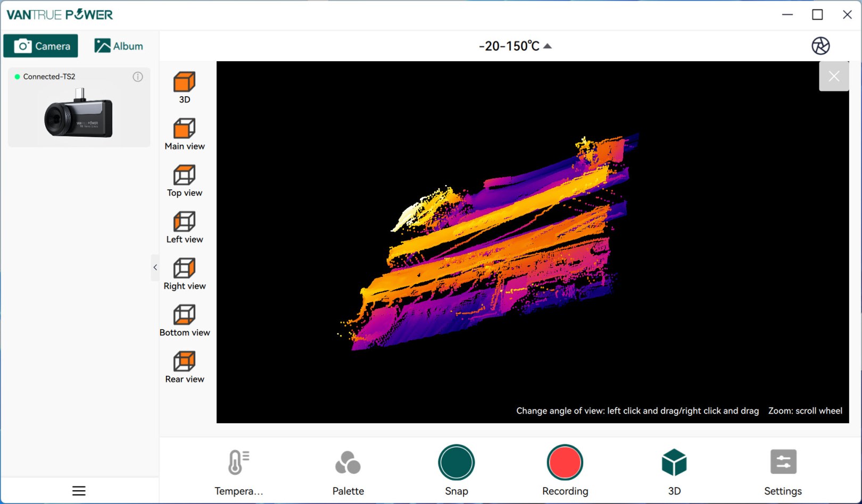Viewport: 862px width, 504px height.
Task: Collapse the left device panel
Action: [x=155, y=267]
